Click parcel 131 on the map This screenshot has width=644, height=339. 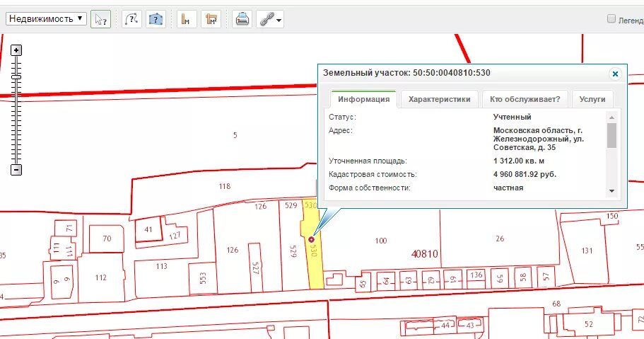coord(587,251)
